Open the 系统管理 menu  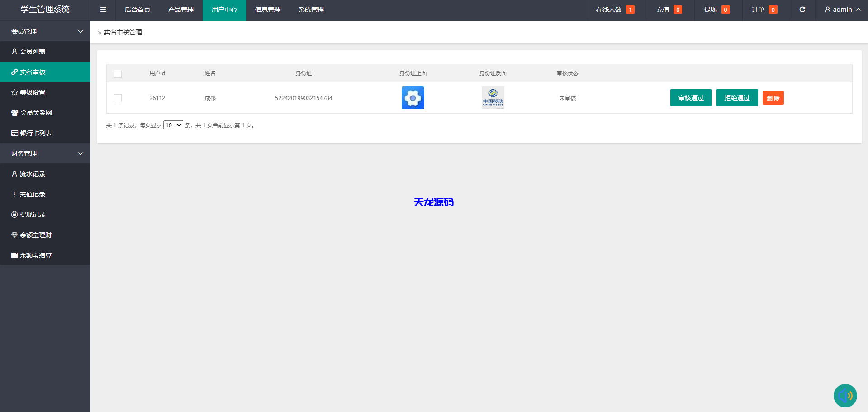(311, 10)
